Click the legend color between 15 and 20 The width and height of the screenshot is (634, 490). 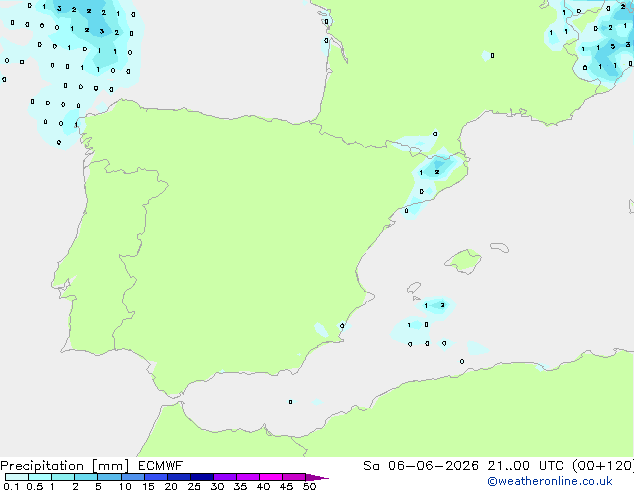pyautogui.click(x=155, y=477)
